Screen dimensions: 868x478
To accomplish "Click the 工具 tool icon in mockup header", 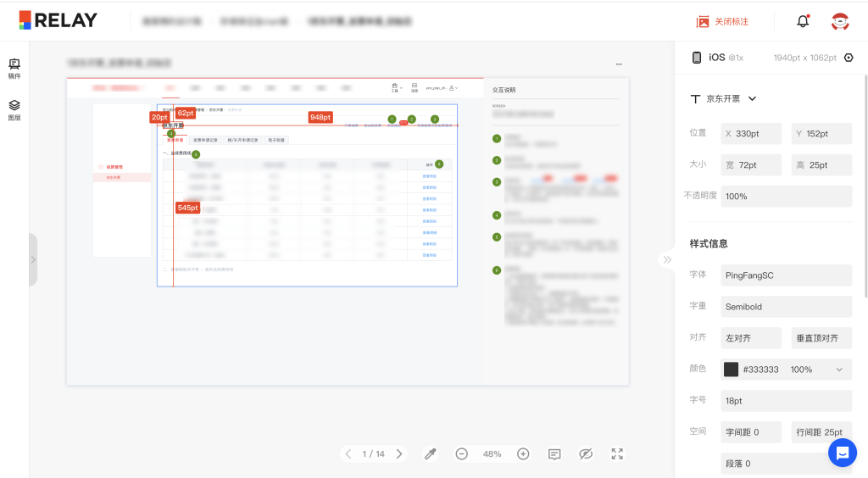I will 395,87.
